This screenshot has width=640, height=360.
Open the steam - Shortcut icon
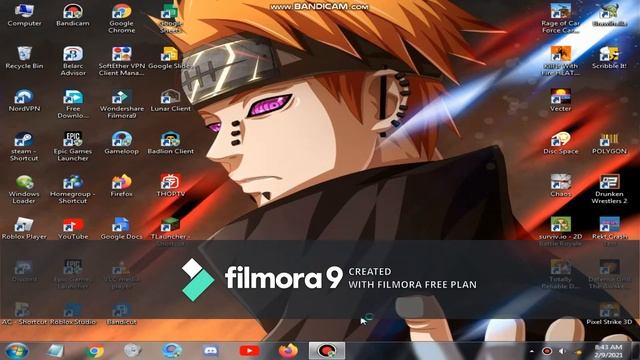(24, 146)
